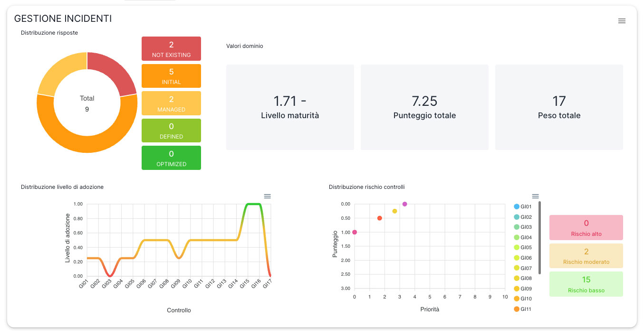Open the menu icon of adoption level chart

(267, 196)
